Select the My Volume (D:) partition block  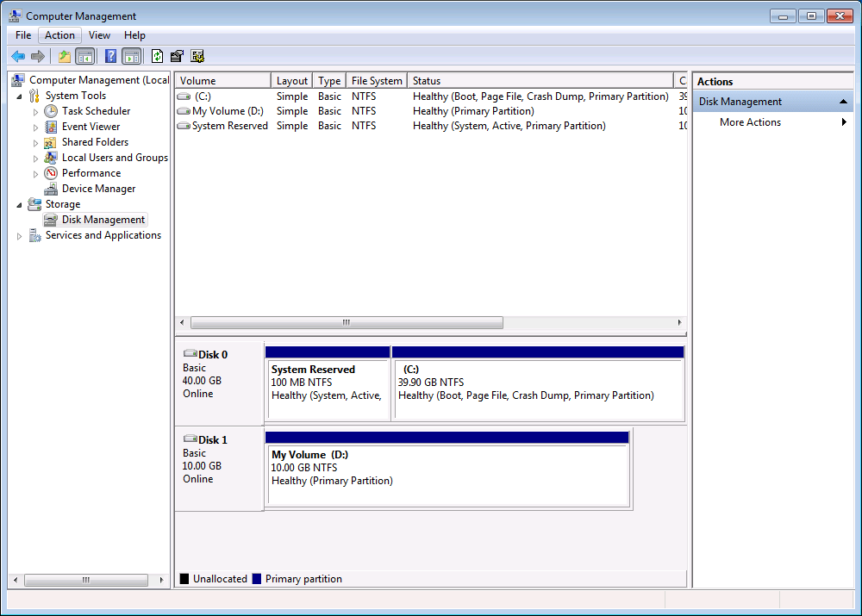(447, 475)
